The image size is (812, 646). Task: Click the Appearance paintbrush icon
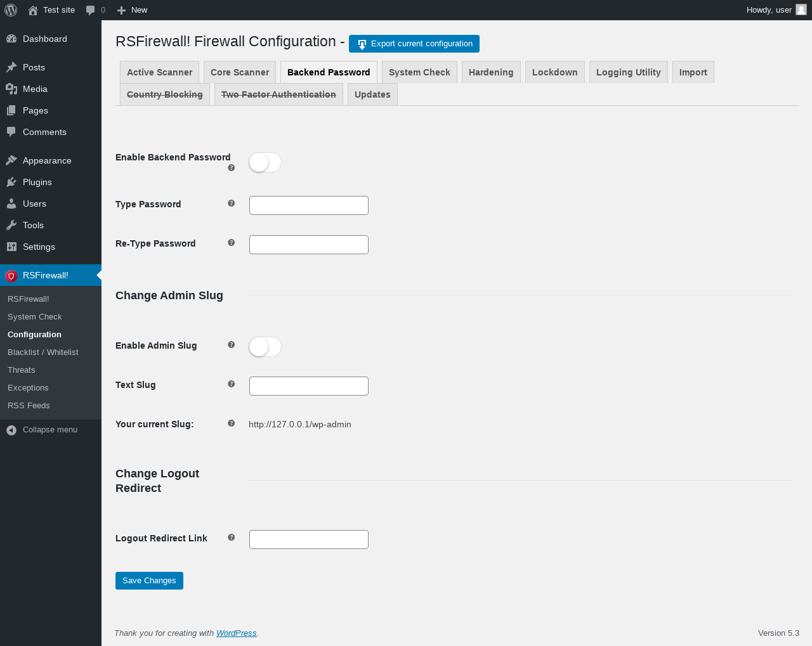(x=11, y=160)
